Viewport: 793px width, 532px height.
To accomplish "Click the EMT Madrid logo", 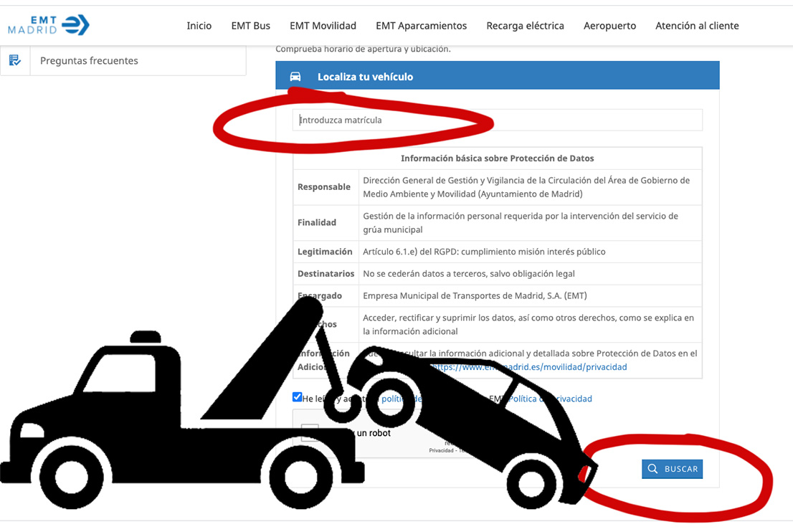I will tap(49, 25).
